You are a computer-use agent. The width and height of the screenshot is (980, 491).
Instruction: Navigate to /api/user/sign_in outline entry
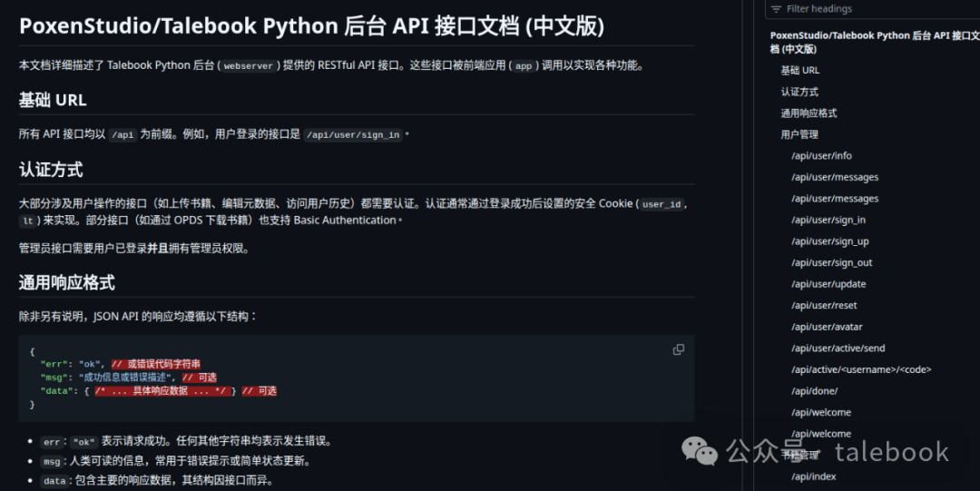point(828,221)
